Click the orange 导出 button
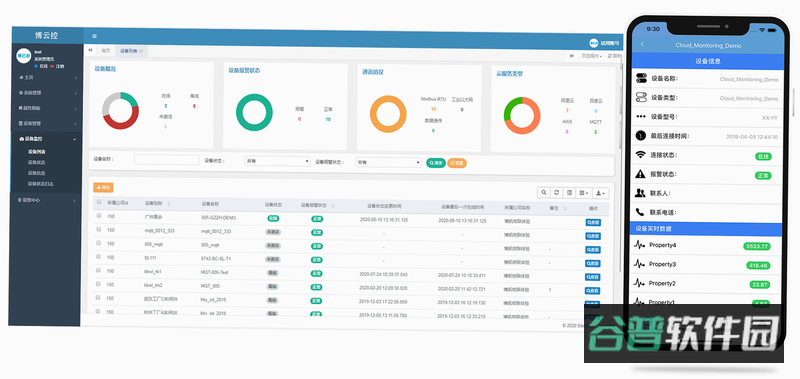 103,188
